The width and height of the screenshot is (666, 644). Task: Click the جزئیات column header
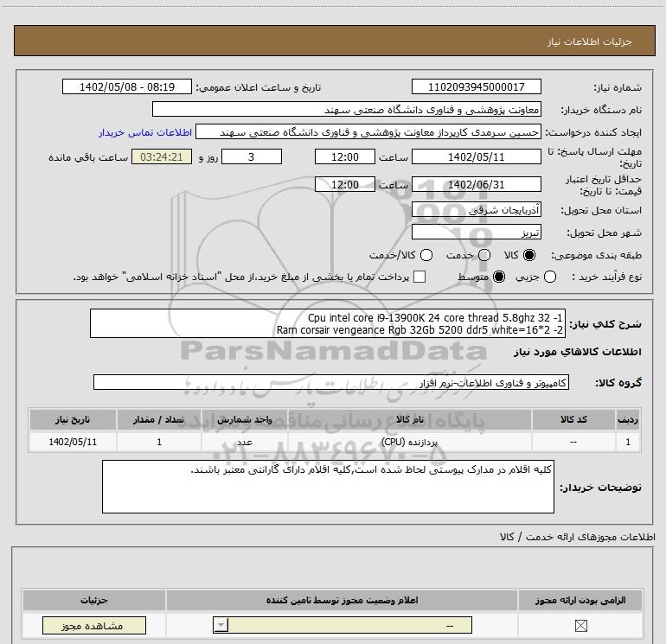pos(94,600)
